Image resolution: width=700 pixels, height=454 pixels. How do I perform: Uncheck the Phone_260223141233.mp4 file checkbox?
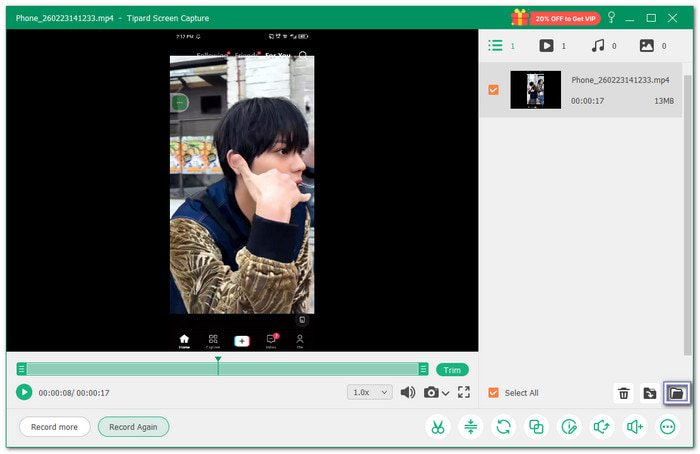tap(493, 90)
